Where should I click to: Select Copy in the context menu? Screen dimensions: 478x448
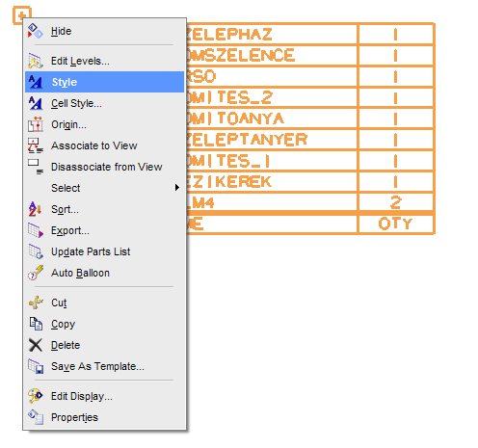pos(63,324)
